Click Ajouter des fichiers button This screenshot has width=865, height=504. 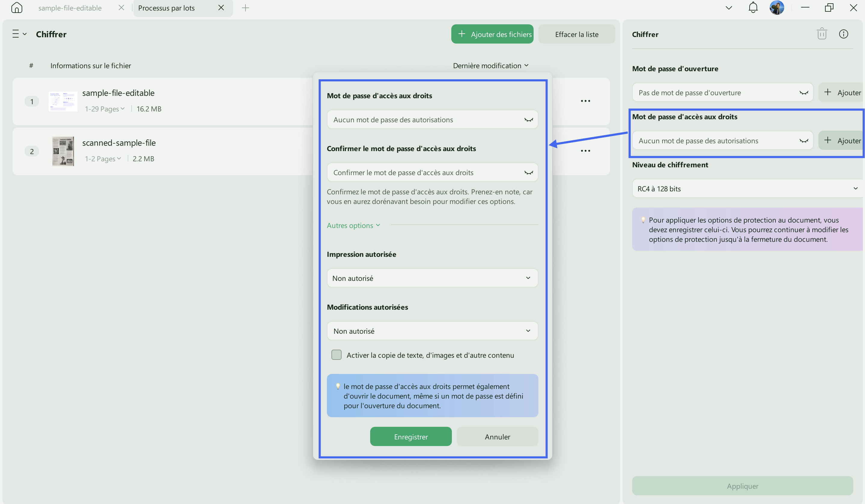(492, 34)
